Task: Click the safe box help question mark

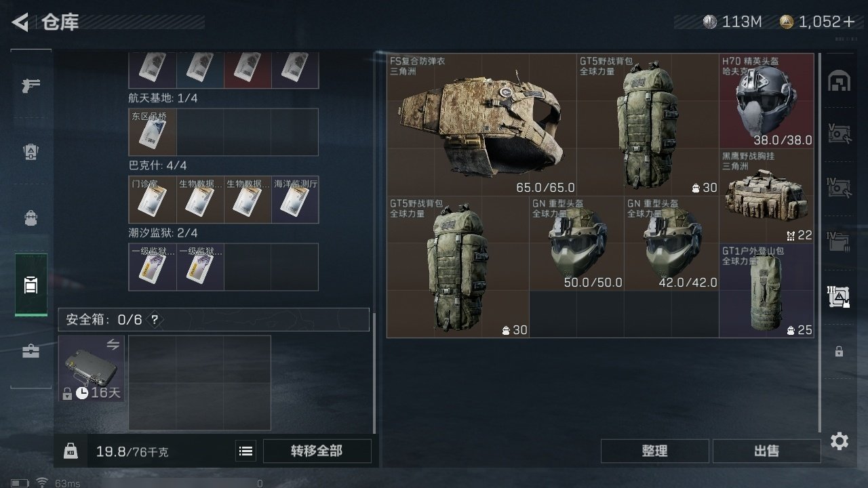Action: [x=155, y=319]
